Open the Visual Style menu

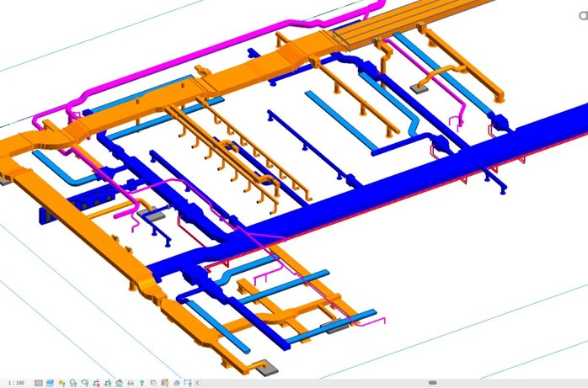click(x=51, y=383)
